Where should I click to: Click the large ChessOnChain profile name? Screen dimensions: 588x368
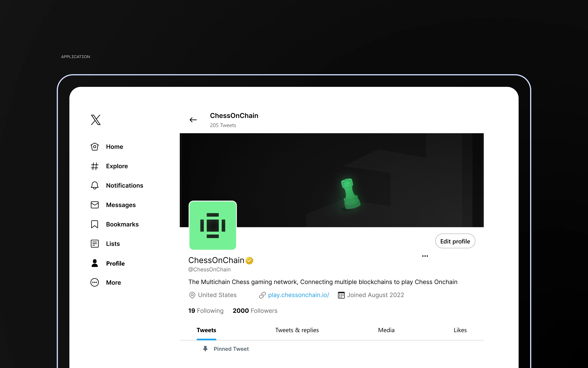click(x=216, y=260)
